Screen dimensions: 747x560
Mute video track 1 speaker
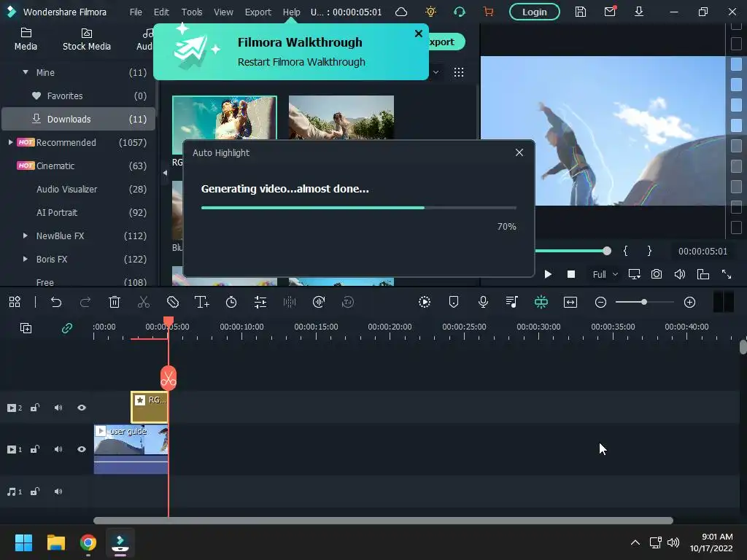pyautogui.click(x=58, y=449)
